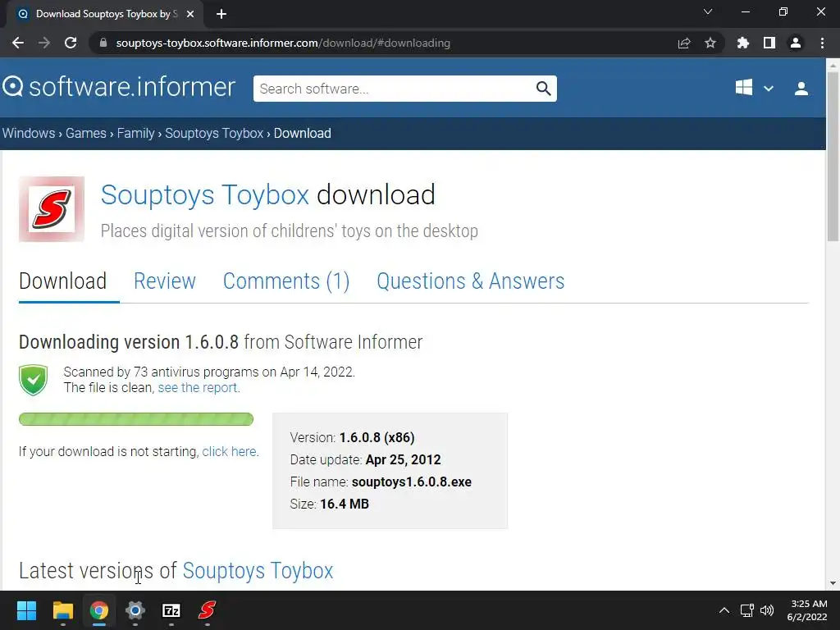
Task: Click the Software Informer logo
Action: coord(119,87)
